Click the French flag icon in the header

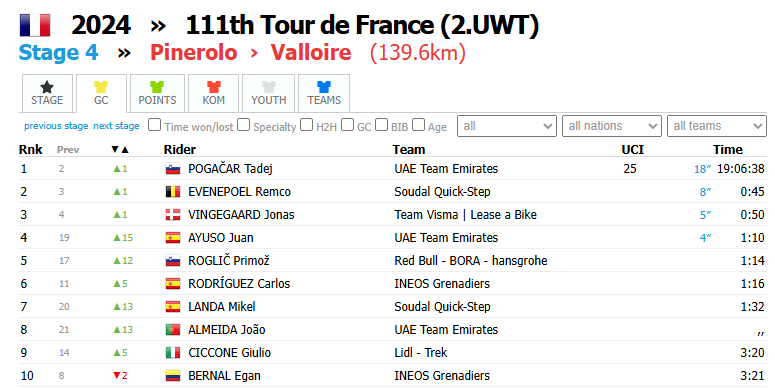[35, 25]
